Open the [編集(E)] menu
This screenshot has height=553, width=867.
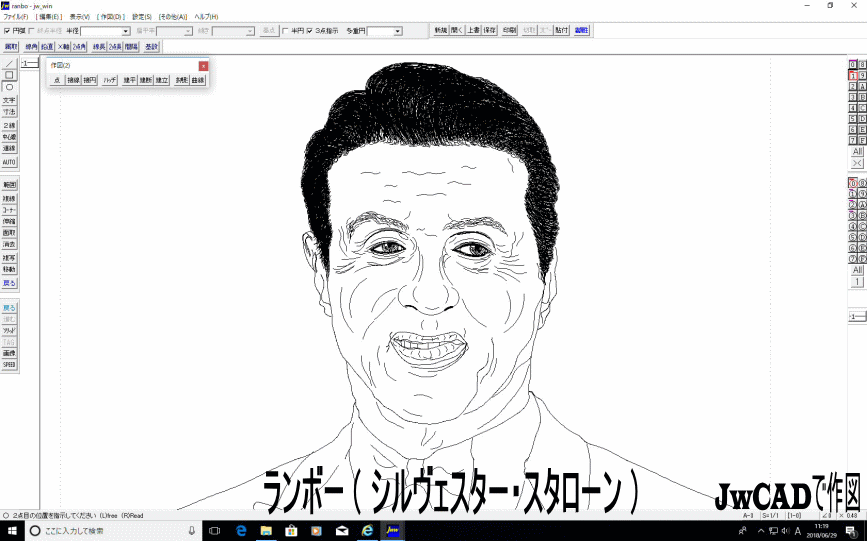pyautogui.click(x=49, y=17)
